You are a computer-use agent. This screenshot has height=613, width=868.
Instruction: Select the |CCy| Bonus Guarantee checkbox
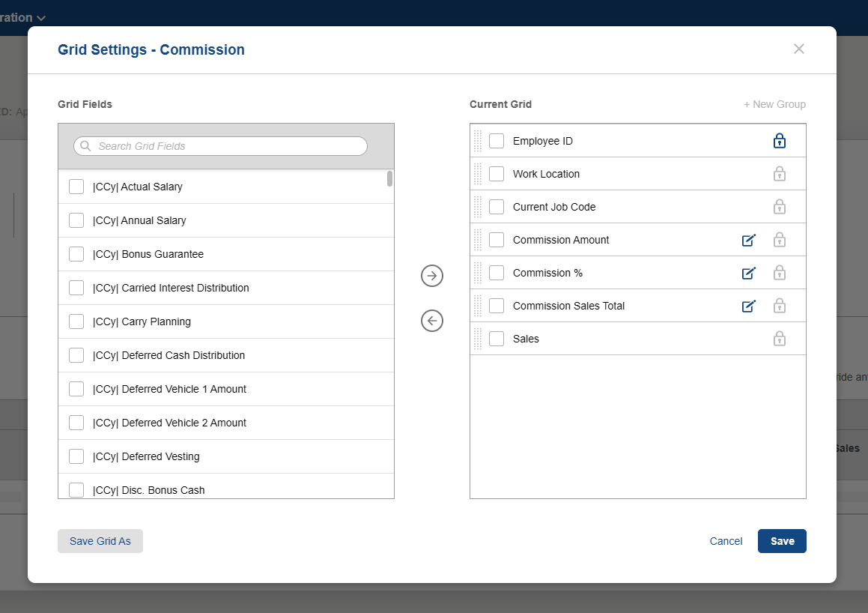tap(76, 254)
